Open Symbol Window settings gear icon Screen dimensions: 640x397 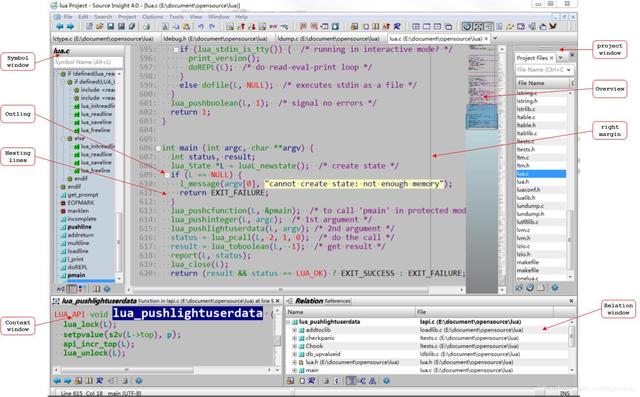(x=107, y=289)
